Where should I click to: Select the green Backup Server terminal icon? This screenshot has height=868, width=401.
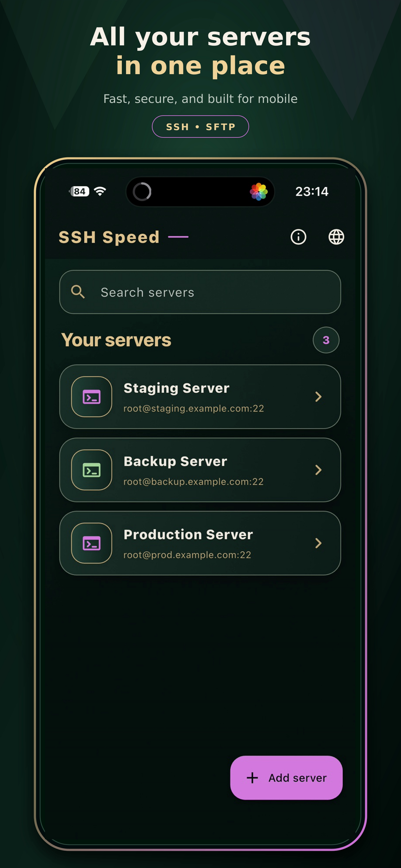point(92,470)
